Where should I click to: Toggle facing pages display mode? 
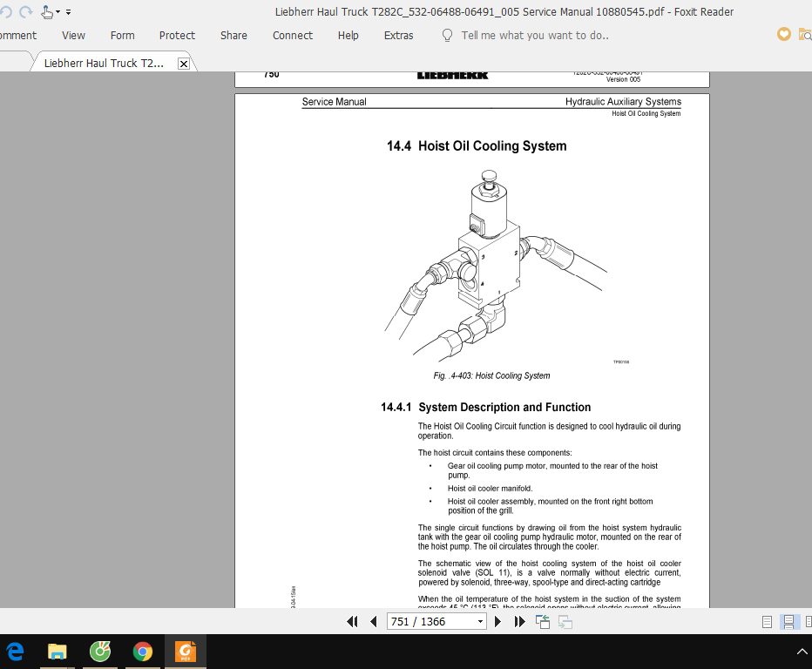[x=809, y=621]
